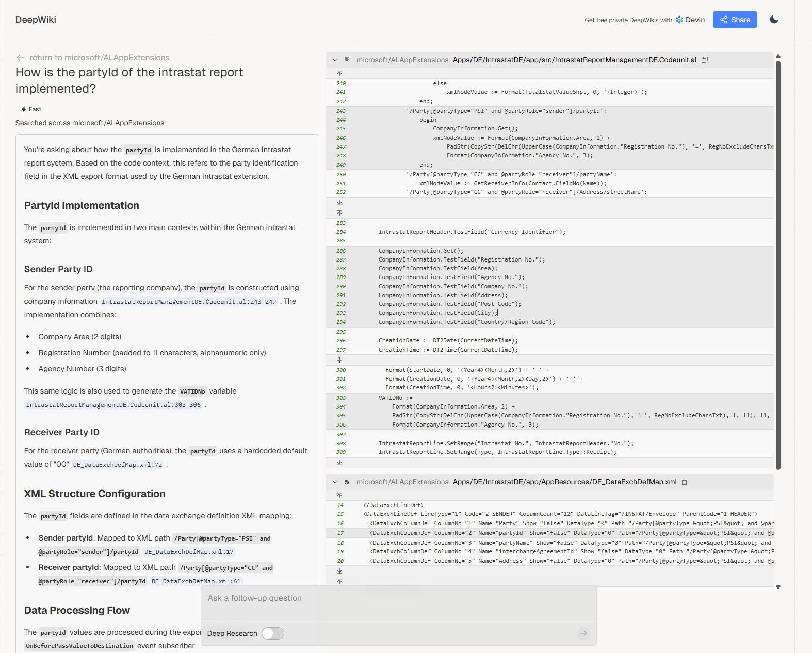Open reference IntrastatReportManagementDE.Codeunit.al:303-306
Viewport: 812px width, 653px height.
(x=113, y=405)
